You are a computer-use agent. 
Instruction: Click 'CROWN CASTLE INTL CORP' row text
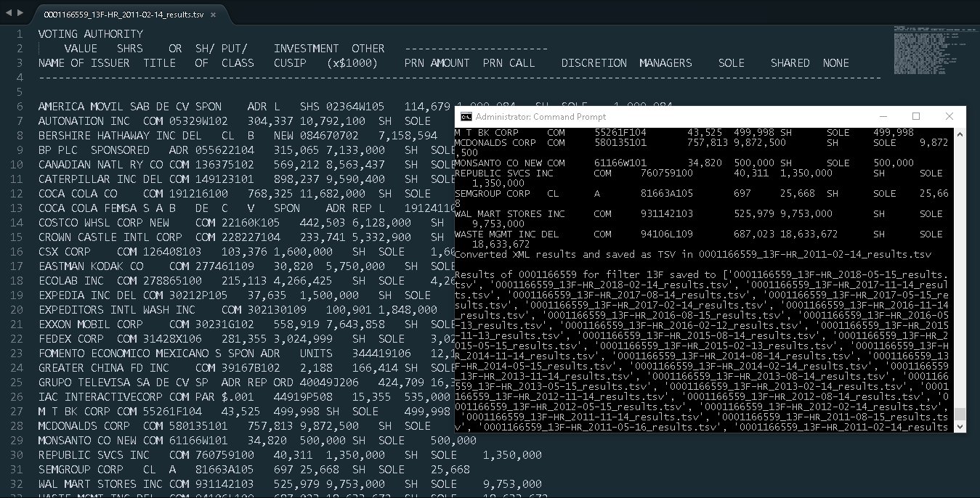click(110, 237)
